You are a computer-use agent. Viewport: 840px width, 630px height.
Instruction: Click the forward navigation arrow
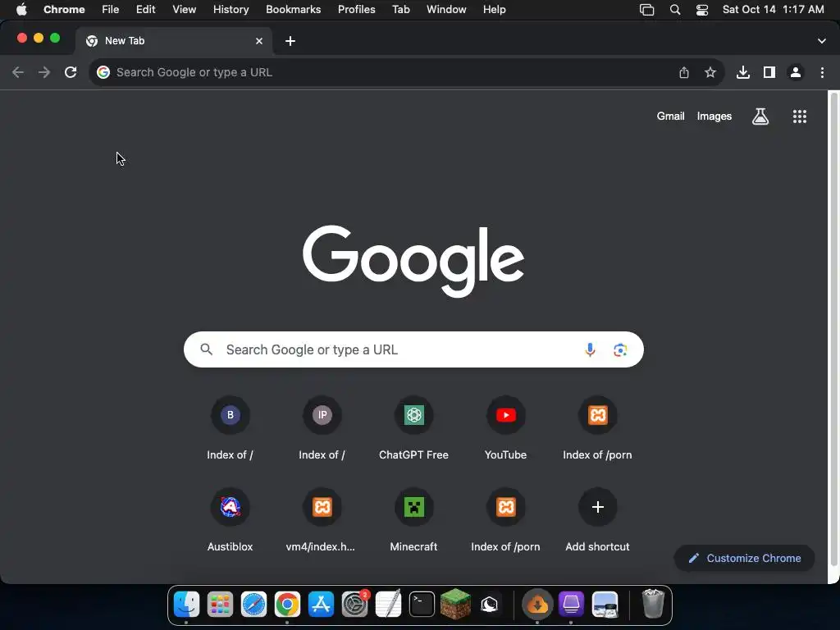click(x=44, y=72)
